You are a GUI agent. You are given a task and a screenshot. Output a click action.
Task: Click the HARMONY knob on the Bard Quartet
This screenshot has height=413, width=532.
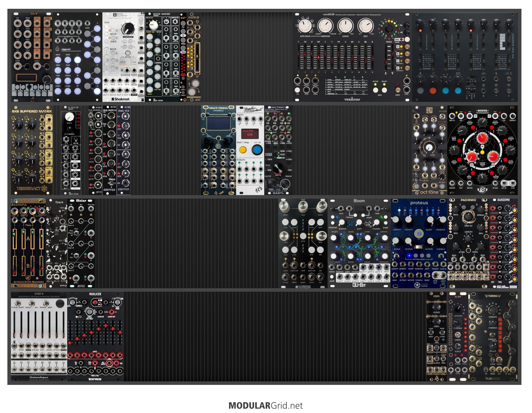pyautogui.click(x=128, y=28)
